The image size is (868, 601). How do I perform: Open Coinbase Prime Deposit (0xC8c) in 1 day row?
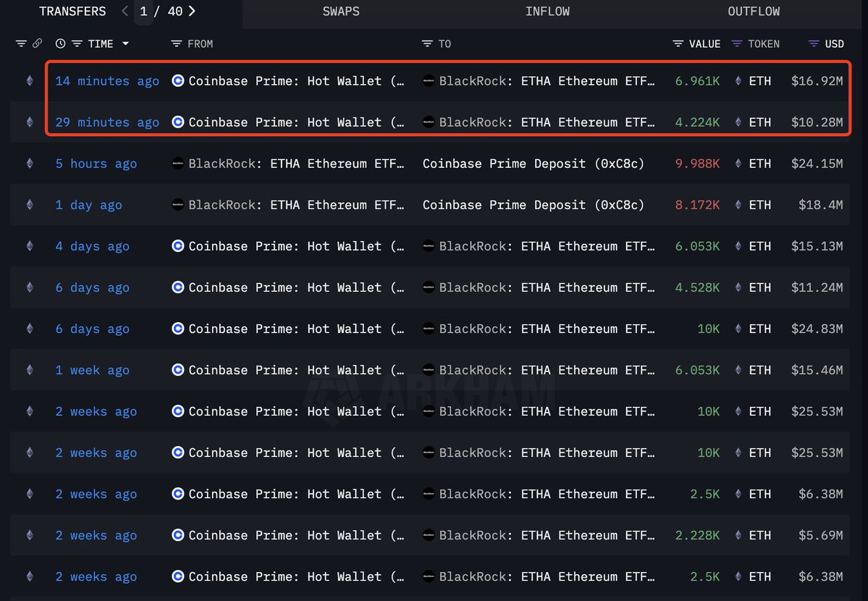point(533,205)
